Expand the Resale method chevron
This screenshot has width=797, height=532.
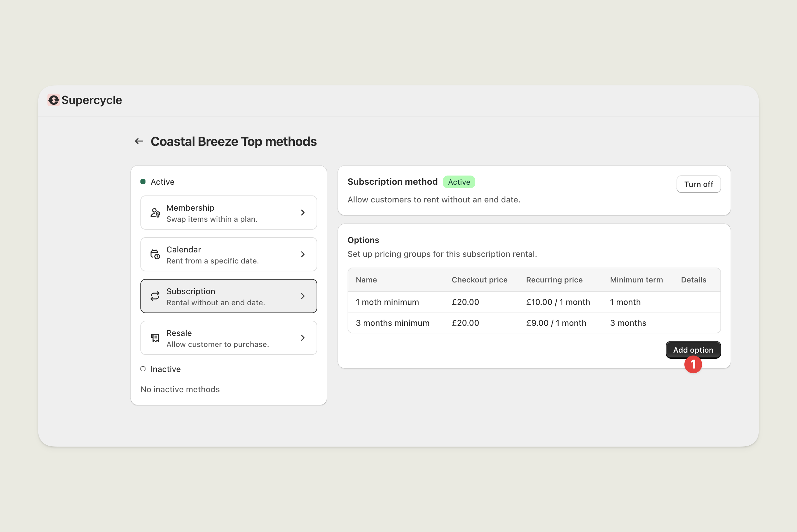pos(303,338)
